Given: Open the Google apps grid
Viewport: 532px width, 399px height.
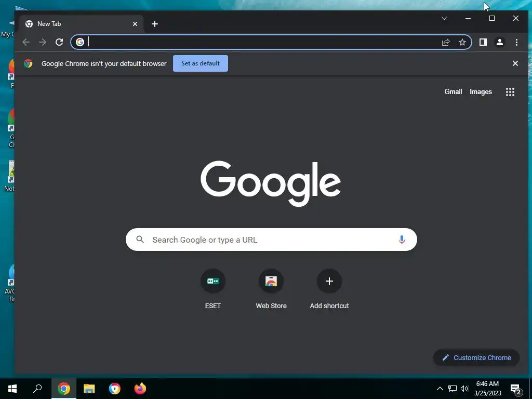Looking at the screenshot, I should pyautogui.click(x=510, y=91).
